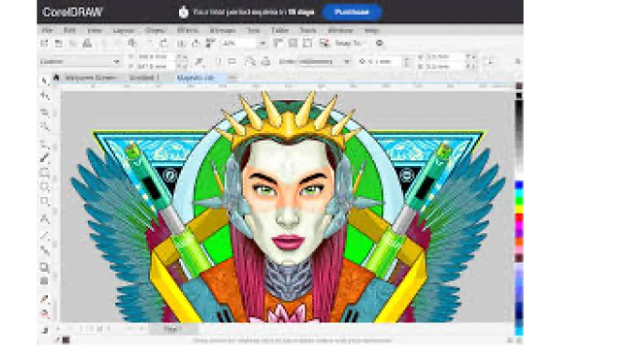Open the Units millimeters dropdown
The width and height of the screenshot is (644, 345).
pos(315,62)
